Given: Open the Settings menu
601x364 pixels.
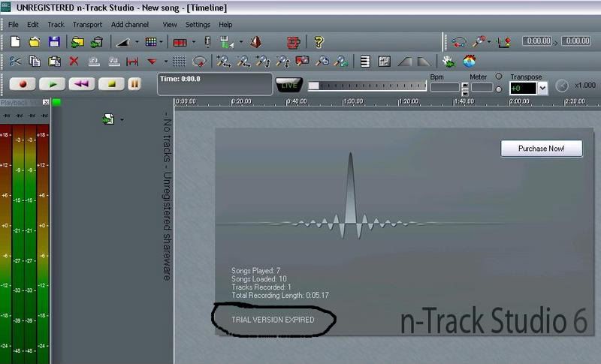Looking at the screenshot, I should 198,25.
